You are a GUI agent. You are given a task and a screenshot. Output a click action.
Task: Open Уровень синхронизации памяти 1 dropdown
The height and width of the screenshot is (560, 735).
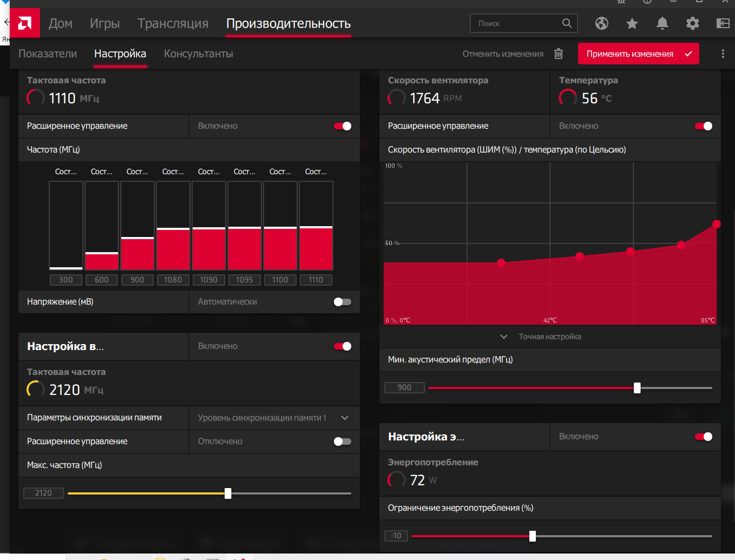point(274,418)
